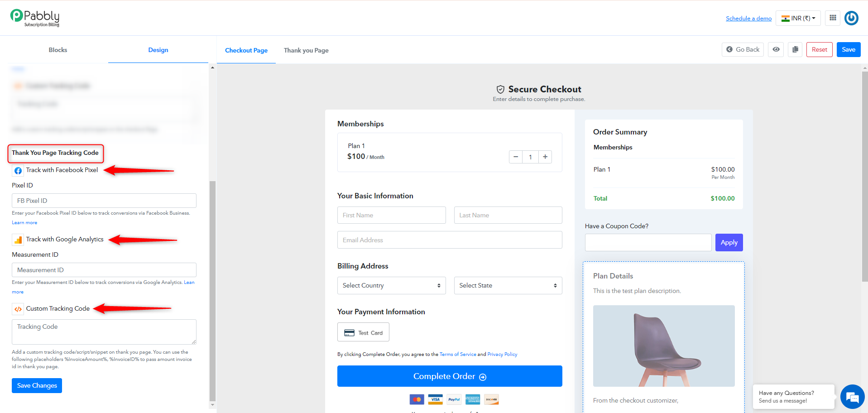The width and height of the screenshot is (868, 413).
Task: Click the Last Name field
Action: tap(508, 215)
